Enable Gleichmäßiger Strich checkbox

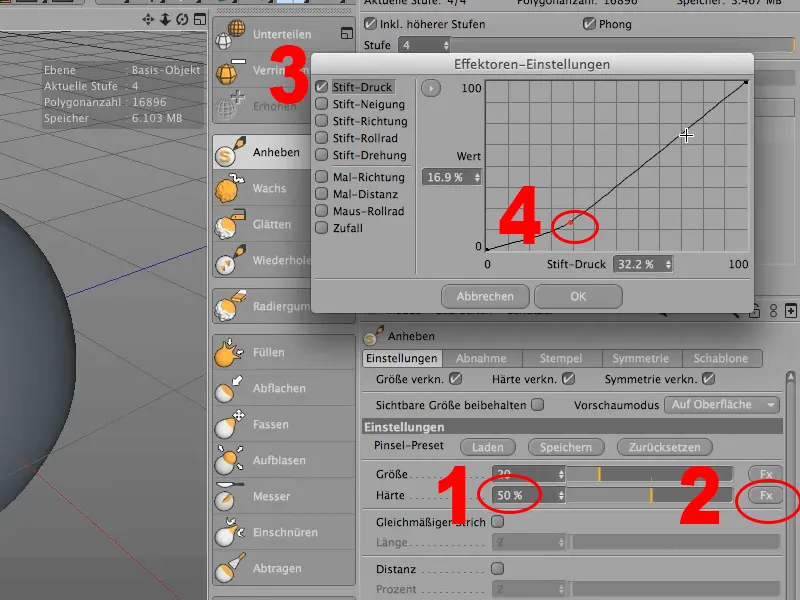497,522
